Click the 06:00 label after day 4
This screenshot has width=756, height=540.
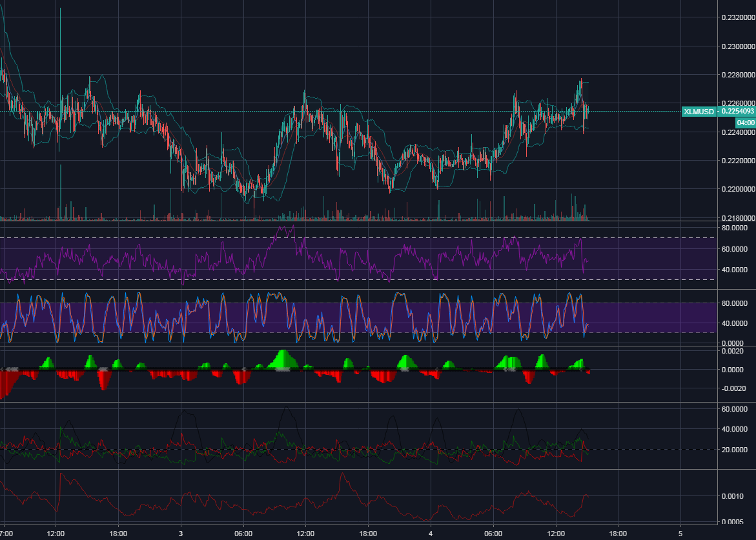[493, 534]
